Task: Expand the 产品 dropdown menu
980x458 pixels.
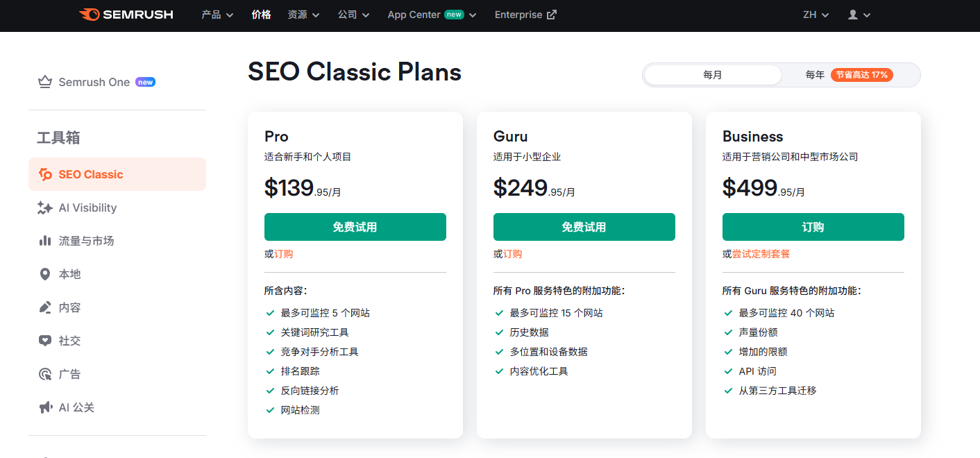Action: (x=217, y=15)
